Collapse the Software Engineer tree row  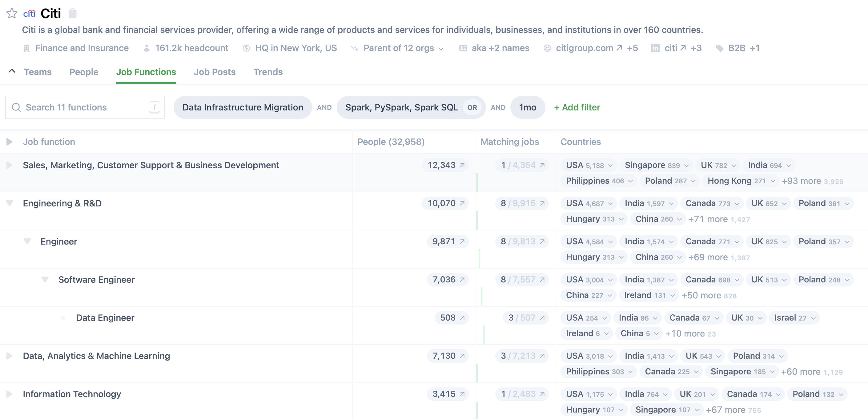tap(45, 280)
